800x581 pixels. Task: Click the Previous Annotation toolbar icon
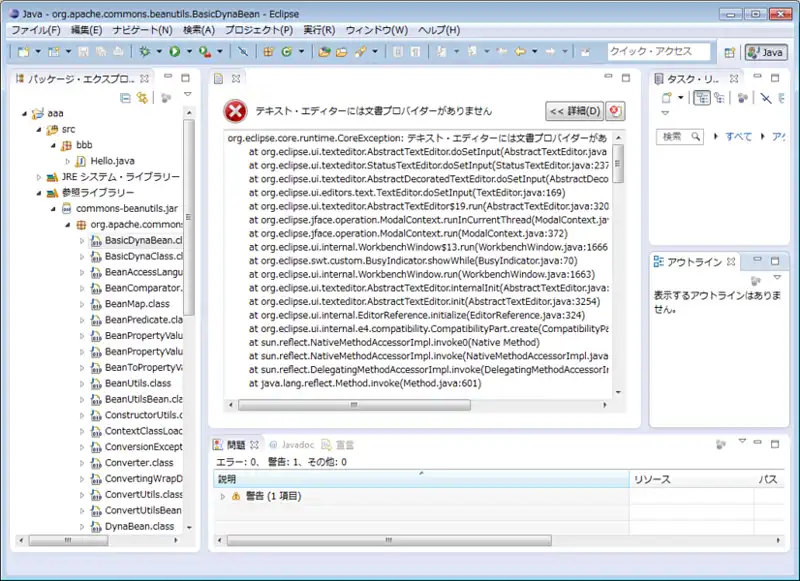[472, 52]
